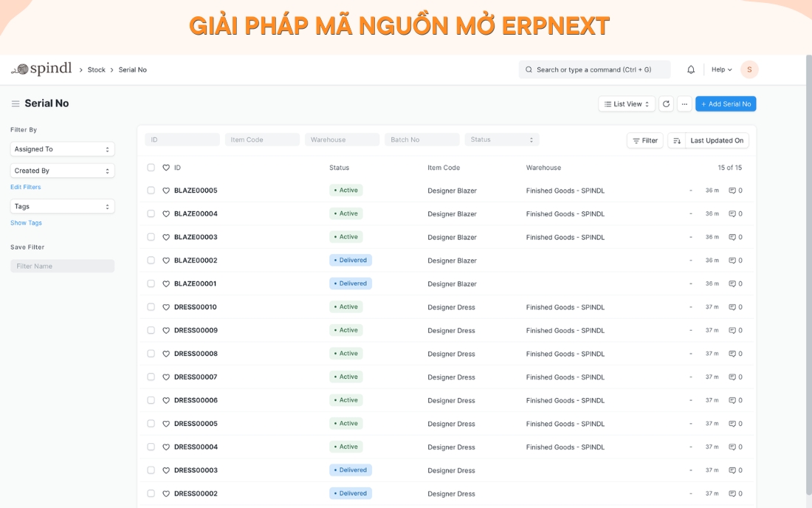Refresh the Serial No list
Image resolution: width=812 pixels, height=508 pixels.
[666, 104]
